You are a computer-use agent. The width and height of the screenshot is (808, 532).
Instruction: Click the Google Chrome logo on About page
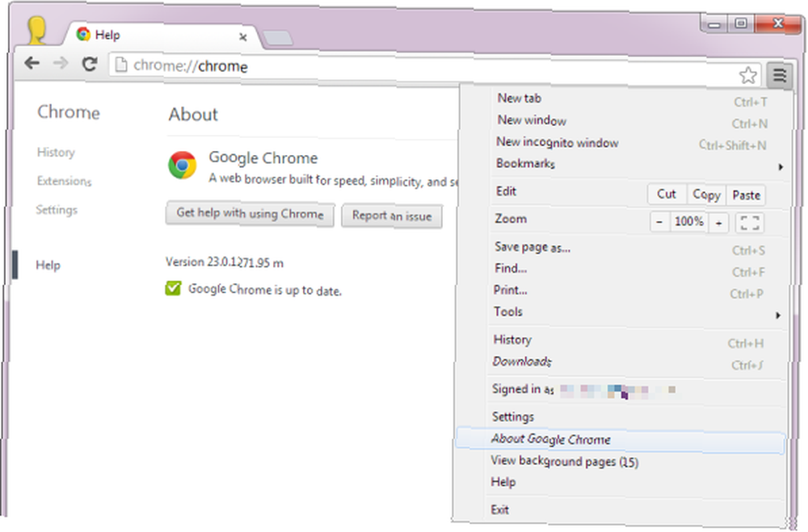[182, 165]
